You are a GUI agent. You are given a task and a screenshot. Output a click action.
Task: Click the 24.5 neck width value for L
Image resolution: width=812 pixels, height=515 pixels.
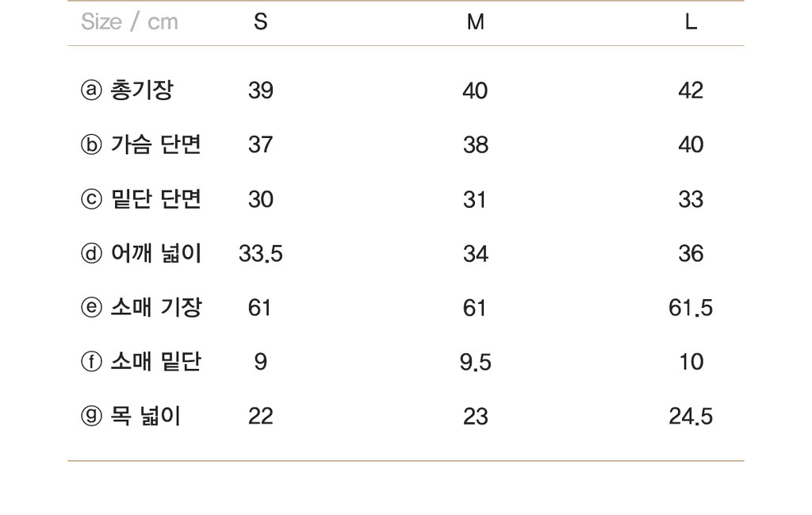pyautogui.click(x=691, y=417)
